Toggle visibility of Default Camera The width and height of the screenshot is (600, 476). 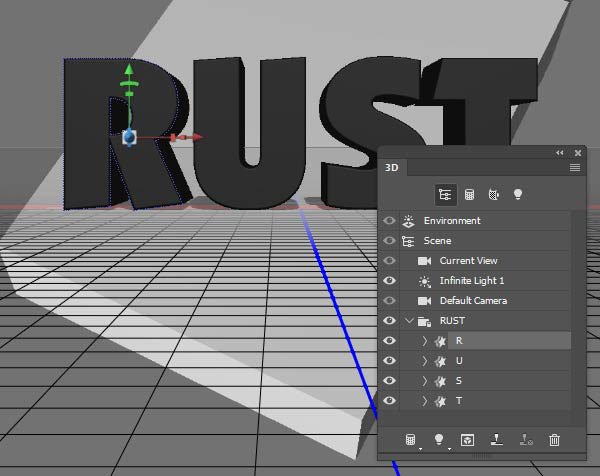(389, 300)
